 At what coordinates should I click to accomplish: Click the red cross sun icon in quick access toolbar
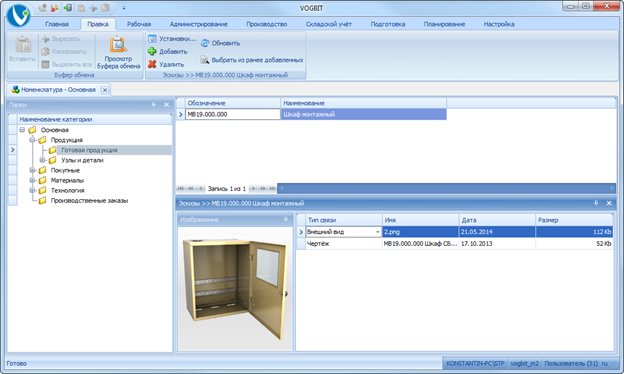(x=55, y=8)
